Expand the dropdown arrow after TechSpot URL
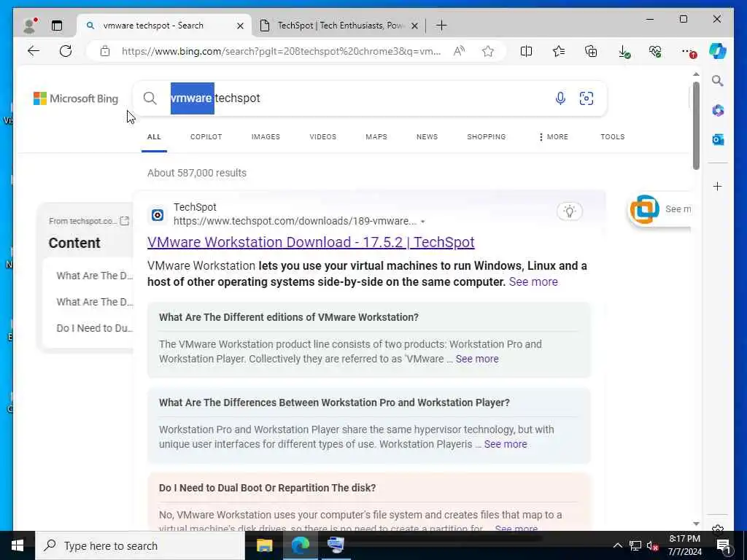The height and width of the screenshot is (560, 747). [422, 222]
